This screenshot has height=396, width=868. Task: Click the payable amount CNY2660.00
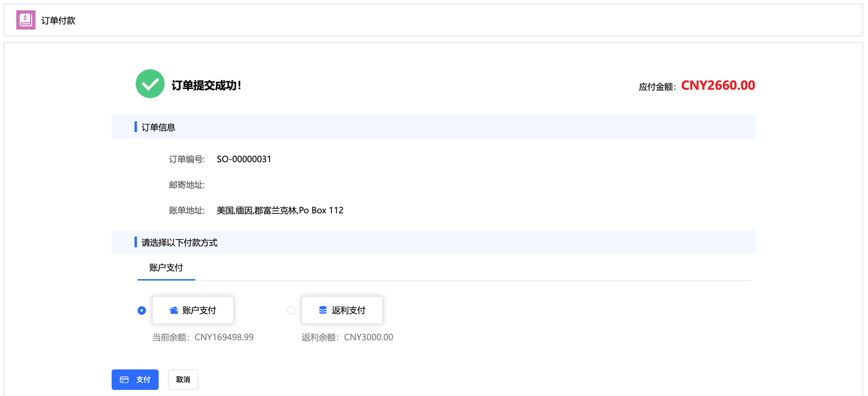(x=717, y=85)
